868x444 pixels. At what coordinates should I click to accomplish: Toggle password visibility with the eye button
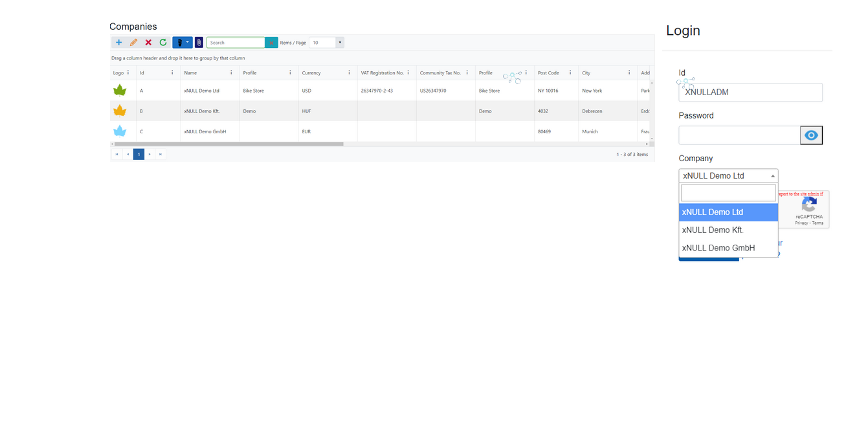(x=811, y=135)
